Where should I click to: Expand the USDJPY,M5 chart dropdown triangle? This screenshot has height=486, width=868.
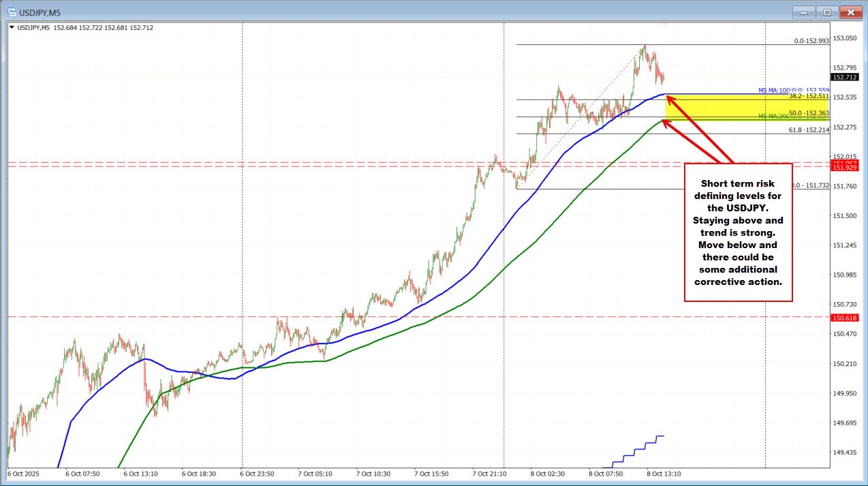(x=12, y=28)
